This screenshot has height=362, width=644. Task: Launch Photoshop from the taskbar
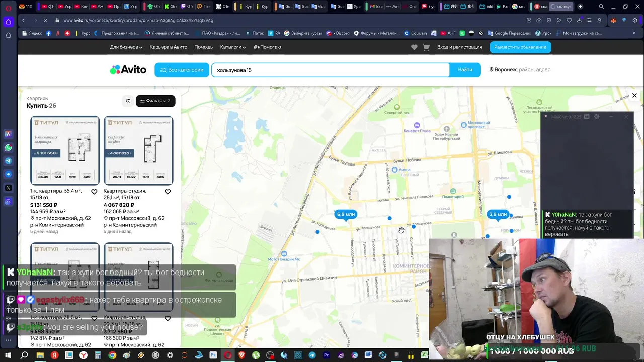(213, 355)
